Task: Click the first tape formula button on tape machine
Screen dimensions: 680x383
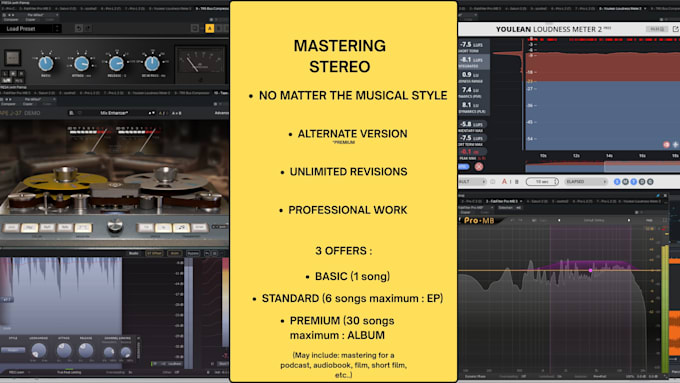Action: 11,228
